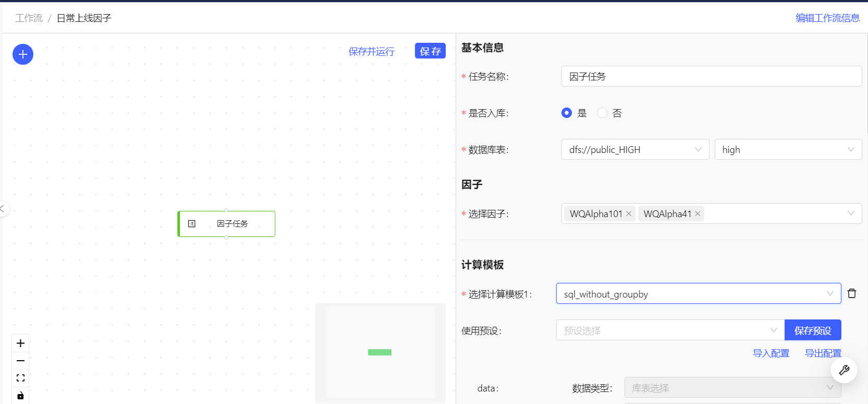The width and height of the screenshot is (868, 404).
Task: Click the 保存并运行 link
Action: [x=371, y=51]
